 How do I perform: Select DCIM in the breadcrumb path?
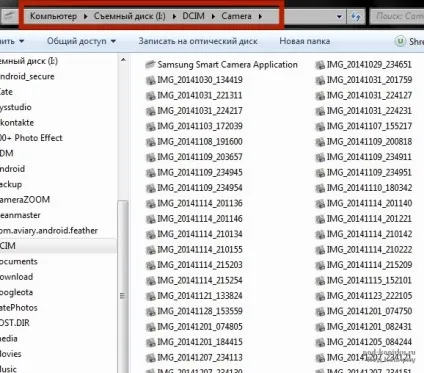coord(193,16)
